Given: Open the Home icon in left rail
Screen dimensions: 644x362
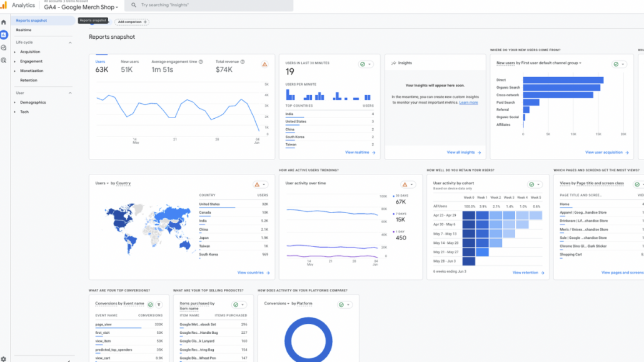Looking at the screenshot, I should (4, 22).
